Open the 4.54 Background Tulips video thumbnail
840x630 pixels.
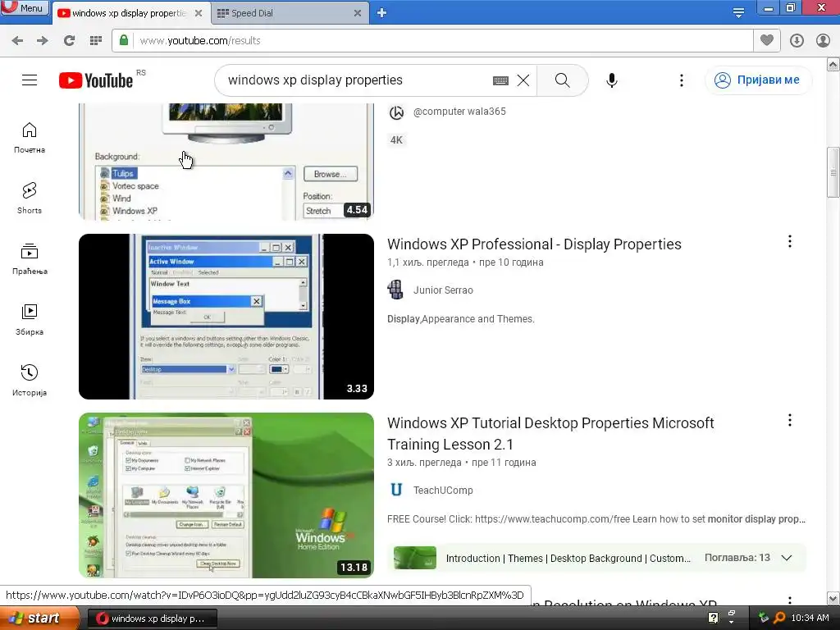coord(226,162)
